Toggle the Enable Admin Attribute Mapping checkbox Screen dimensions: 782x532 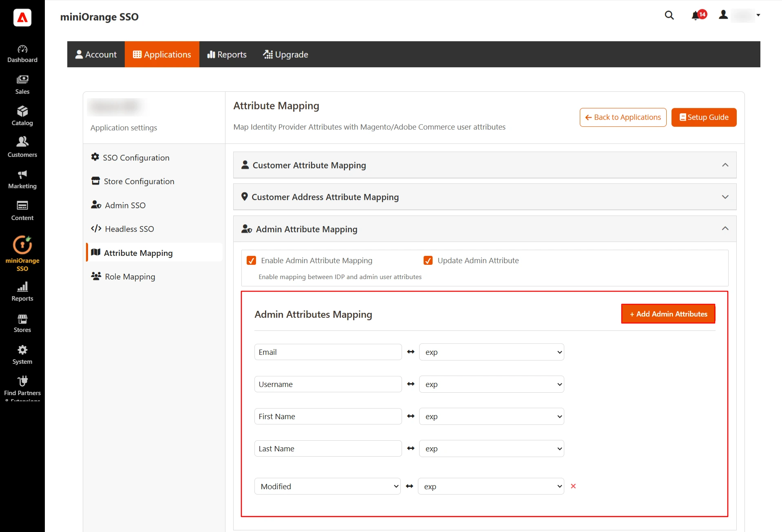click(252, 260)
